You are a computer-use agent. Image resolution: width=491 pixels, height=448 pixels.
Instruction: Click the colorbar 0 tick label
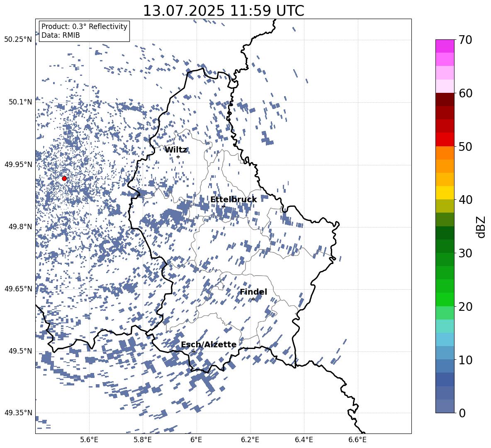tap(462, 413)
